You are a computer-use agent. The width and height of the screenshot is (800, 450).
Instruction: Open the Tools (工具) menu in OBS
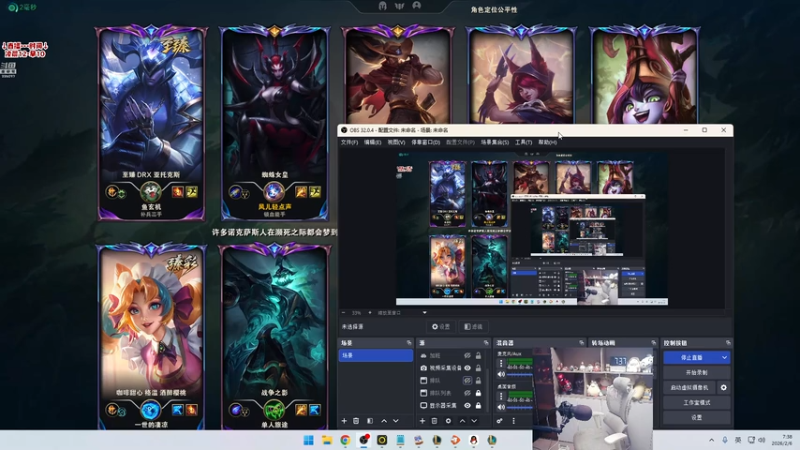(x=523, y=142)
